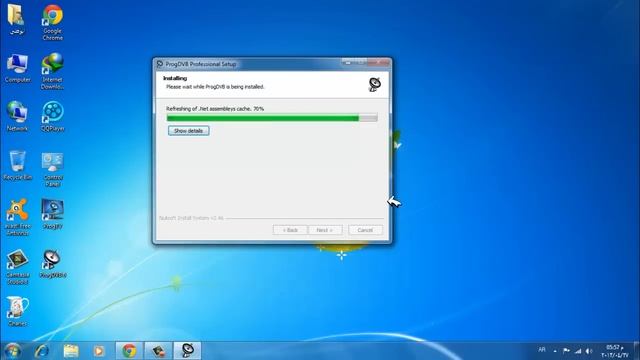Screen dimensions: 640x360
Task: Select the Camtasia Studio desktop shortcut
Action: click(17, 267)
